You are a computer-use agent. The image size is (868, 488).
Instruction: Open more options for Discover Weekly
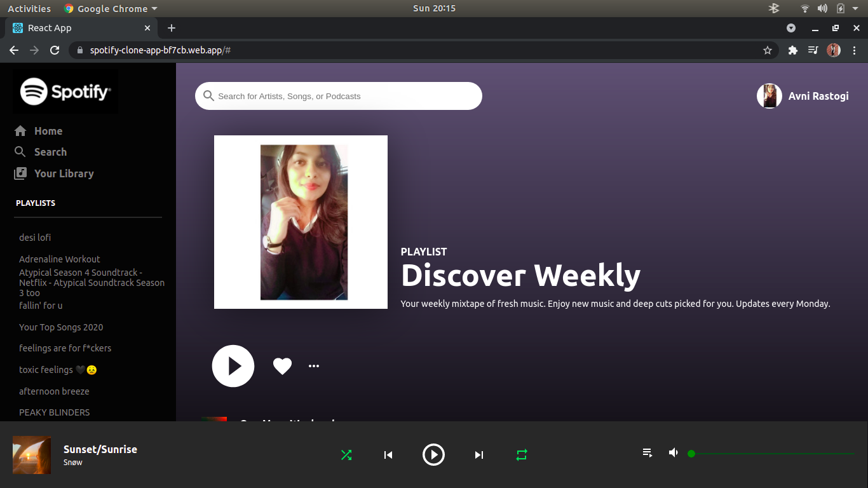click(313, 365)
